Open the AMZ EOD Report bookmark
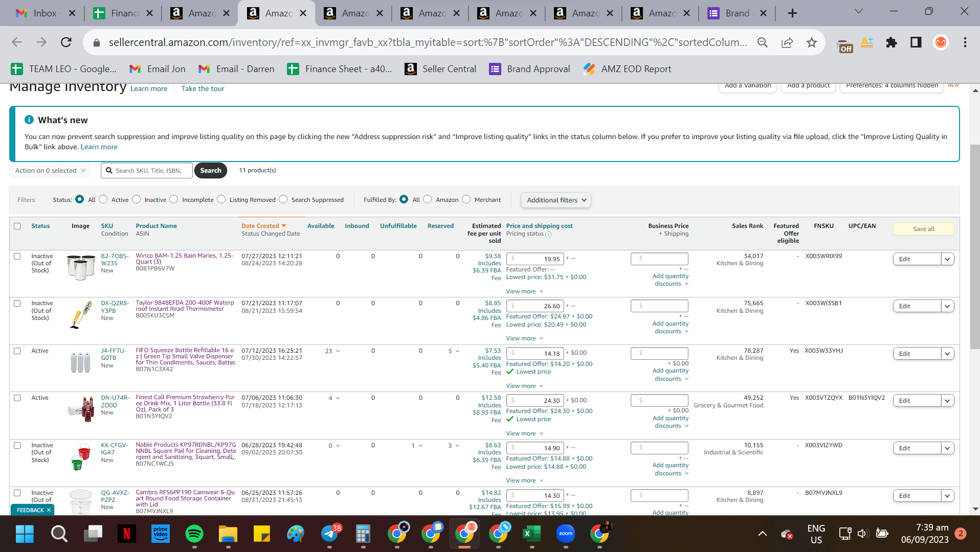 (628, 69)
